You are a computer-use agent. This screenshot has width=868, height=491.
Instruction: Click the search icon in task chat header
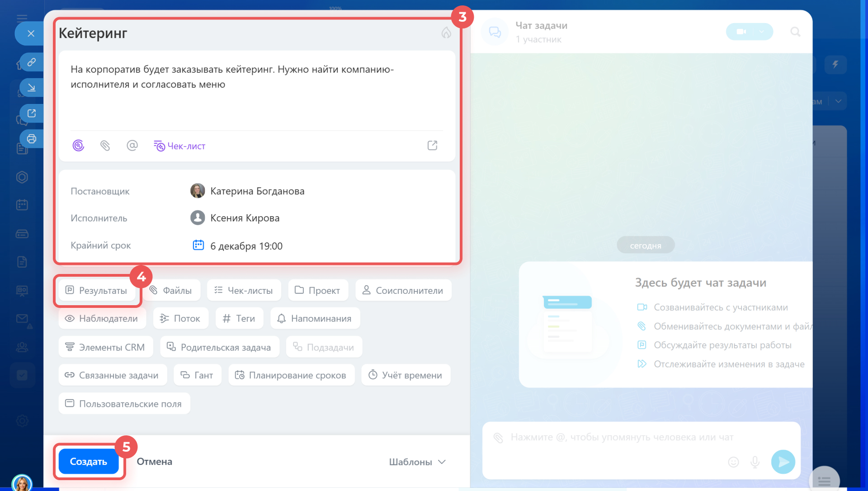[795, 32]
